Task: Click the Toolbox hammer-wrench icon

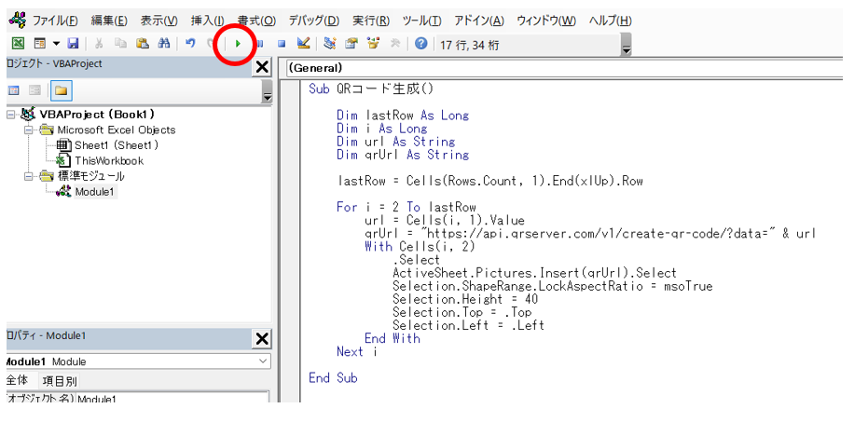Action: (394, 44)
